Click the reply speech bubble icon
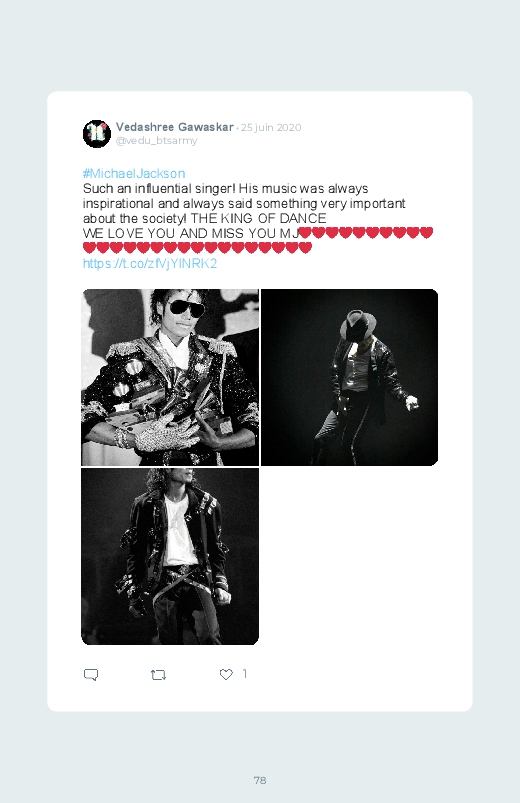The width and height of the screenshot is (520, 803). pyautogui.click(x=91, y=674)
